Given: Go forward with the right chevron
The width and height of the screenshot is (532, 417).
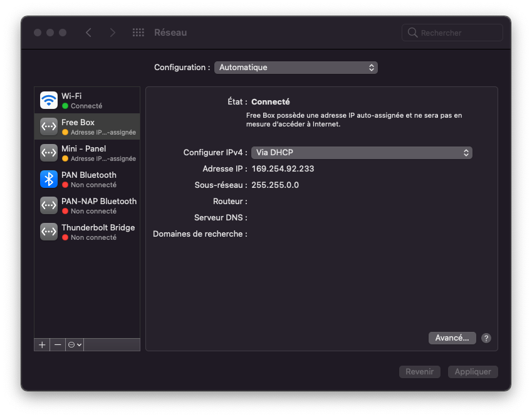Looking at the screenshot, I should (113, 33).
